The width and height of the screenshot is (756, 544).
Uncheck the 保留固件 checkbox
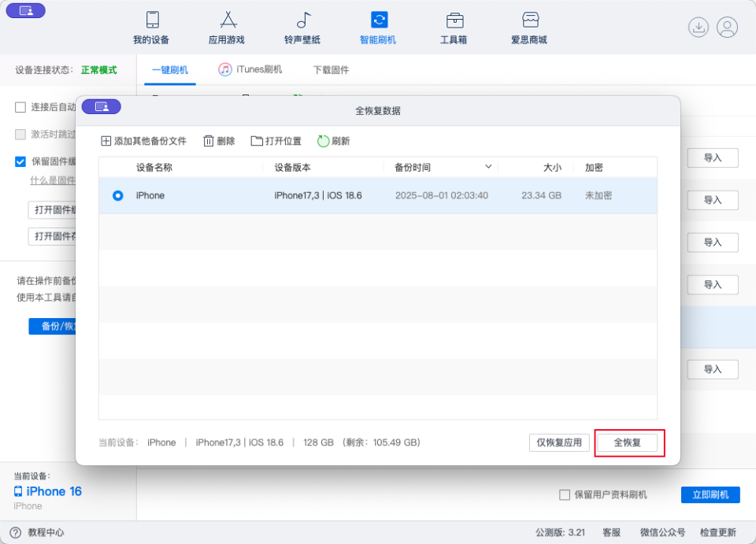coord(20,161)
